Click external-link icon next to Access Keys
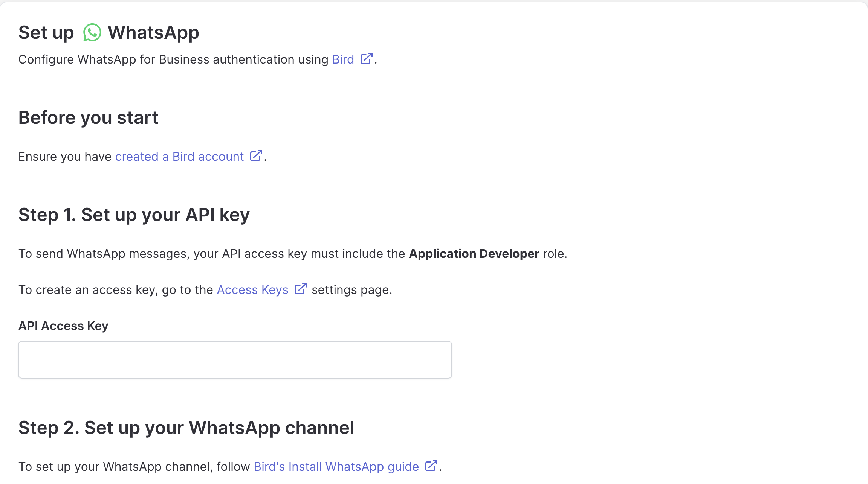This screenshot has width=868, height=484. pyautogui.click(x=300, y=289)
